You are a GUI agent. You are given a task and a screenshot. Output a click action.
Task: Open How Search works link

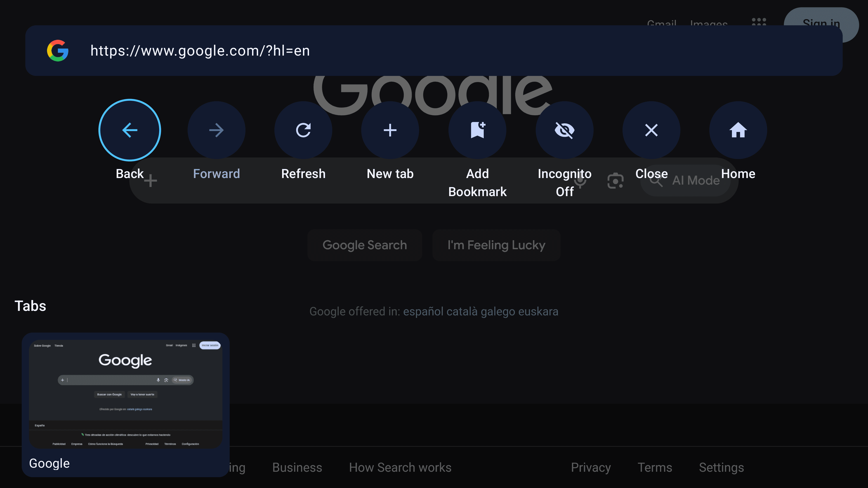click(400, 467)
